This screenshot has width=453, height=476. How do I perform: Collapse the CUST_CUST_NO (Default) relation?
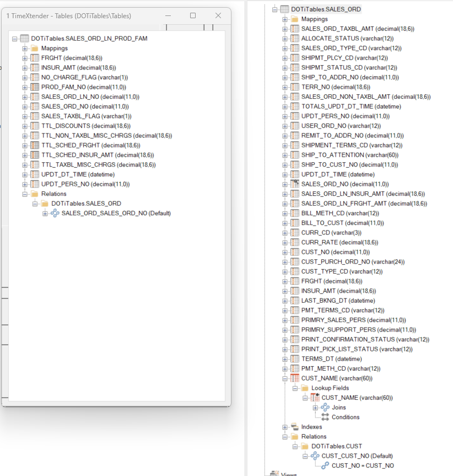(305, 456)
